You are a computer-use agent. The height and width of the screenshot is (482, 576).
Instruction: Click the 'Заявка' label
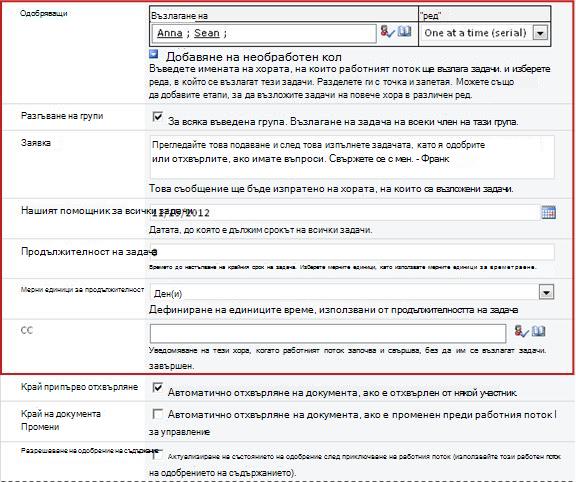(36, 143)
